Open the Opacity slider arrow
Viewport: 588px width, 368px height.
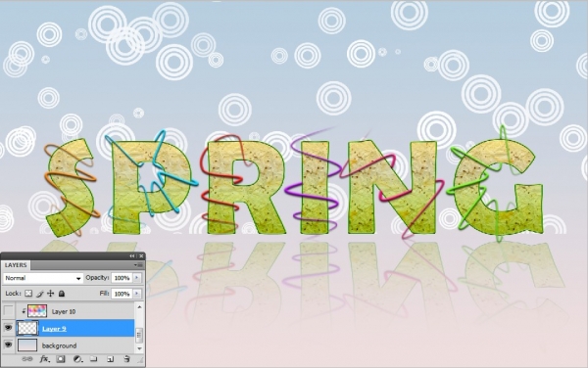point(137,278)
